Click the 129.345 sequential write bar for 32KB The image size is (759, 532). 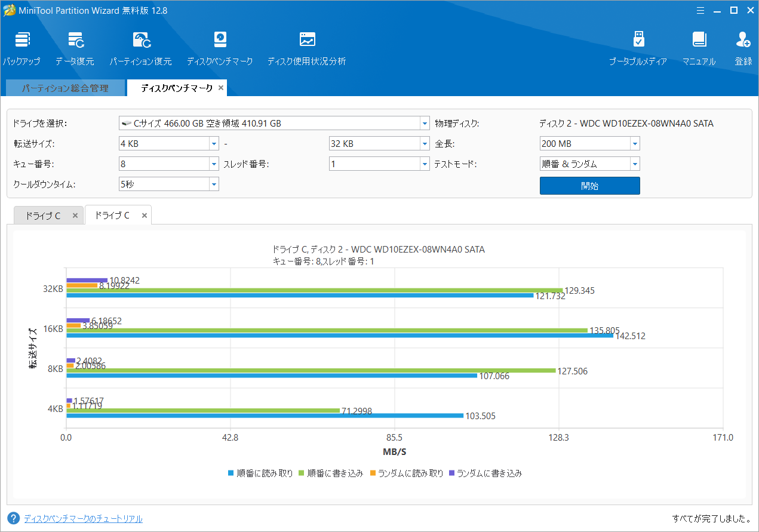315,290
